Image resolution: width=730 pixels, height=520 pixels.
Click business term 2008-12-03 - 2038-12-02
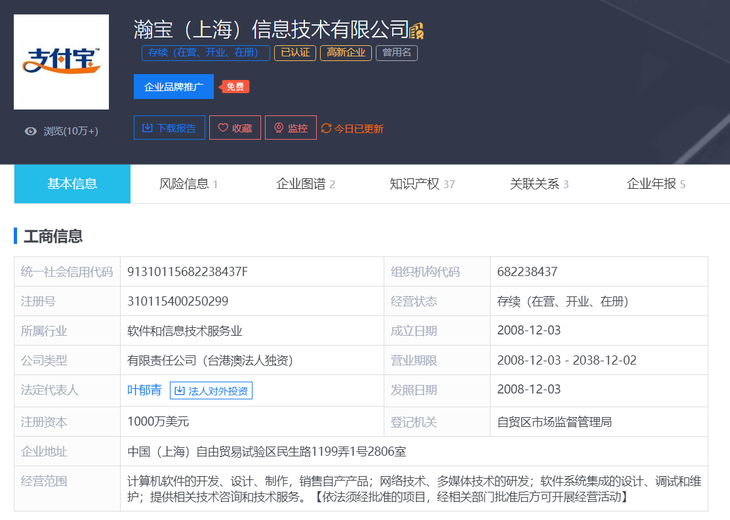567,360
